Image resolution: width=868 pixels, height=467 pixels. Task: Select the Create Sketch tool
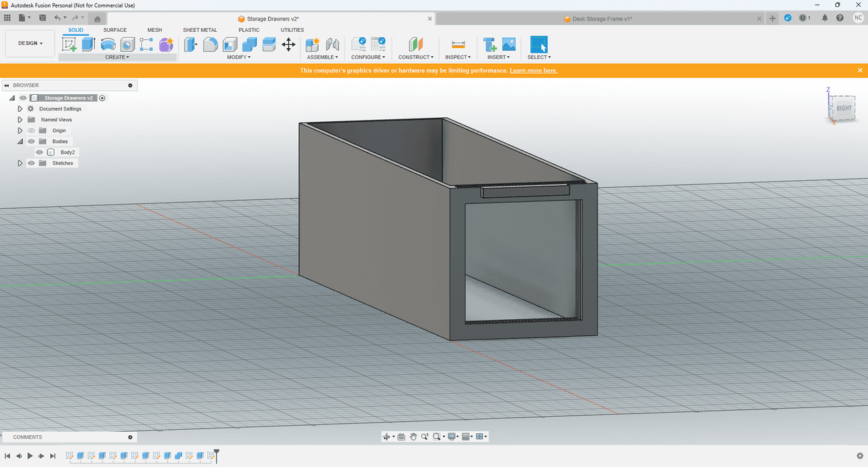69,45
